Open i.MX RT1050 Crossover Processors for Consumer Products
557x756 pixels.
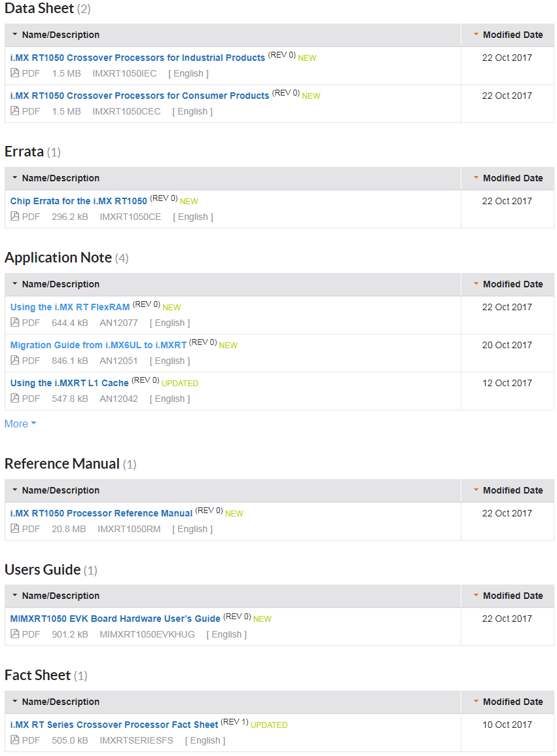tap(139, 96)
